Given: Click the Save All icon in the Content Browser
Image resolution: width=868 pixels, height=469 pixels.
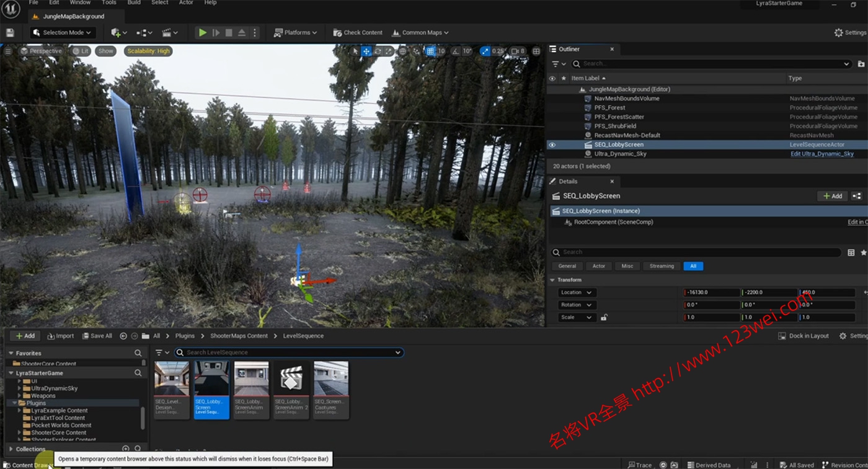Looking at the screenshot, I should click(97, 336).
